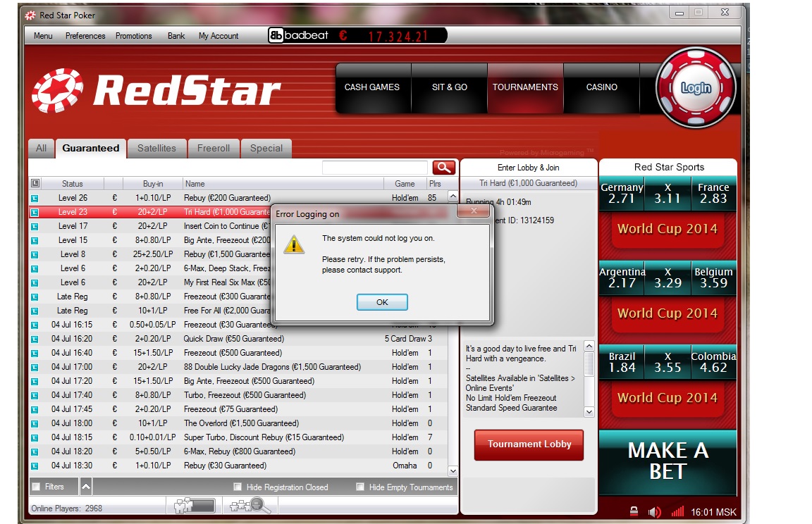Open the SIT & GO section
This screenshot has width=812, height=524.
(x=450, y=87)
